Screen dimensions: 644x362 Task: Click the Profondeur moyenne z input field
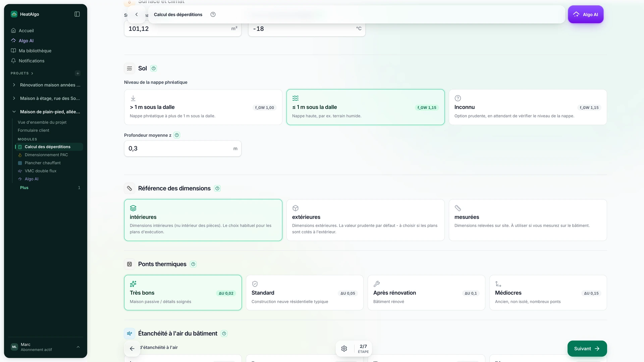183,148
